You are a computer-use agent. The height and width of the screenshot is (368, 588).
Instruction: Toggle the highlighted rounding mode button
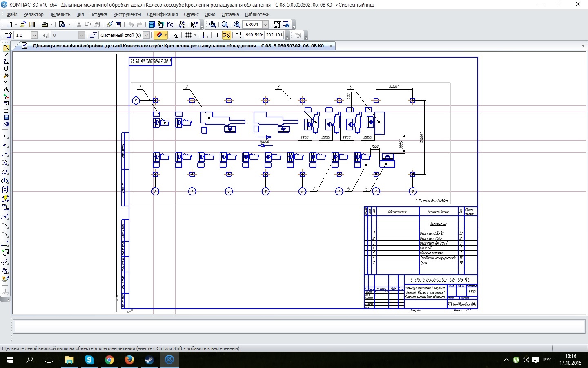[x=226, y=35]
